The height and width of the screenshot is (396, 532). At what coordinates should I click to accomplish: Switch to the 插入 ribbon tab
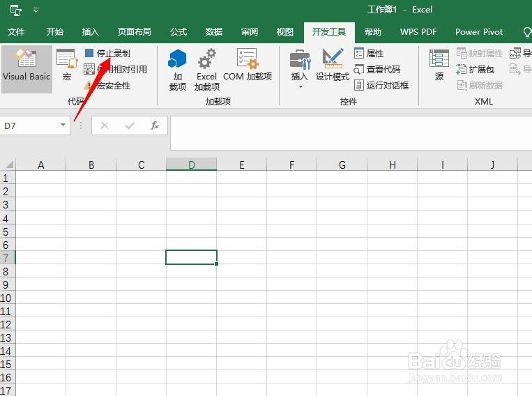(90, 32)
